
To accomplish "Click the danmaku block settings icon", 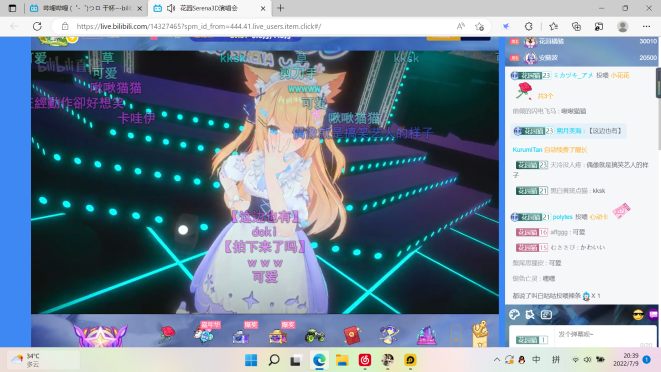I will tap(530, 315).
